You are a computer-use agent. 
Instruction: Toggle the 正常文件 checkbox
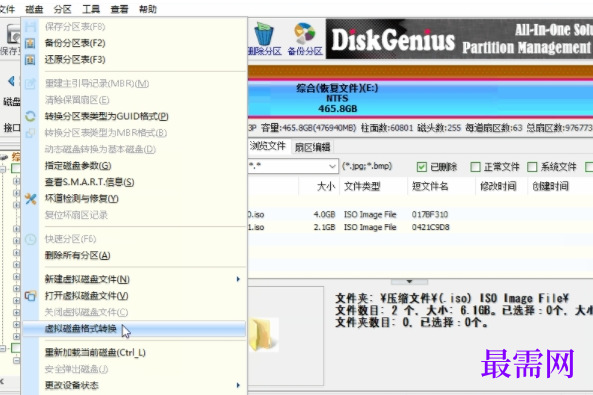click(475, 167)
